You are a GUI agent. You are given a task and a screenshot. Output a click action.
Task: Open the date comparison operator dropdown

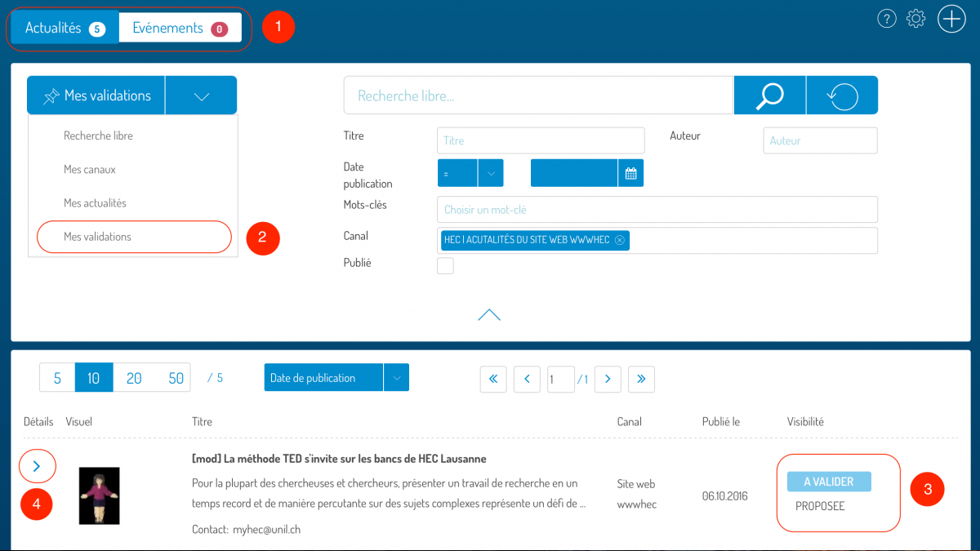tap(490, 173)
